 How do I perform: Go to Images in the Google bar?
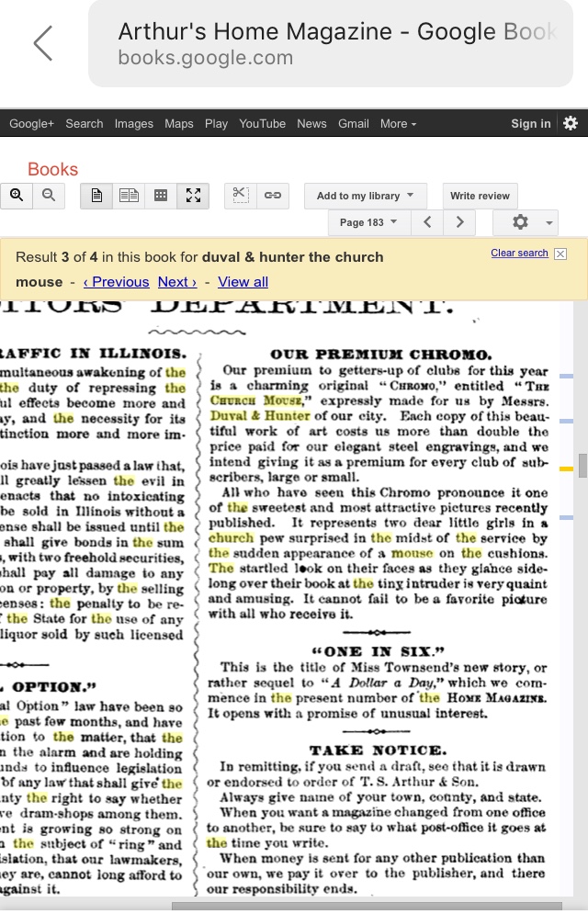coord(133,124)
